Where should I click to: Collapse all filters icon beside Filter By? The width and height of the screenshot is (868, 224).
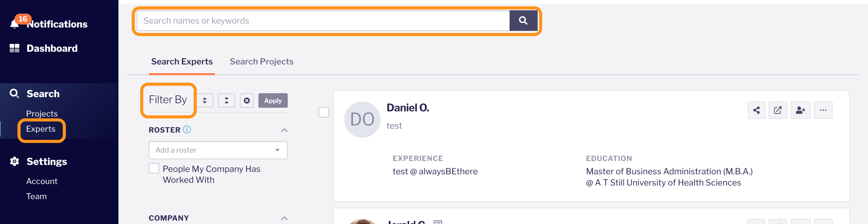[x=226, y=100]
